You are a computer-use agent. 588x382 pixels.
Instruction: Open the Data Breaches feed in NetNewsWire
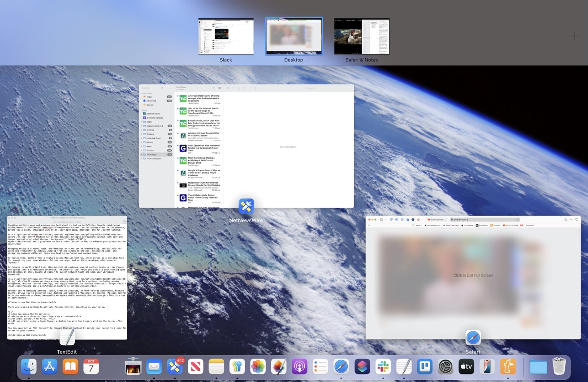(x=156, y=114)
